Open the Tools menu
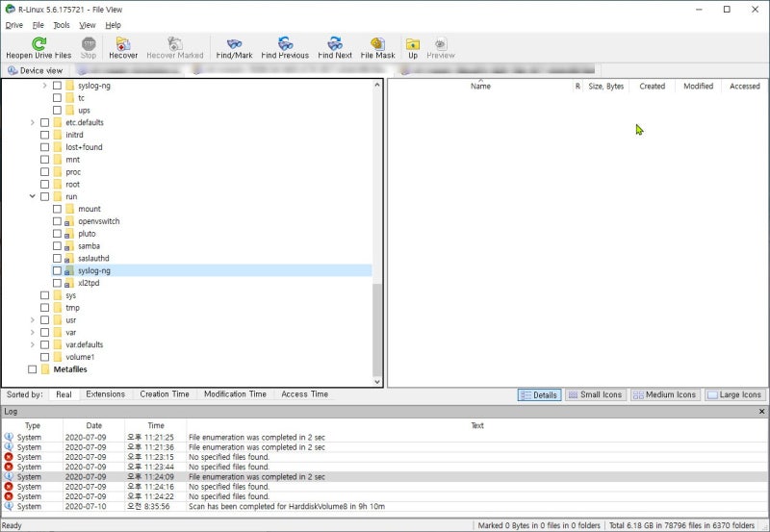This screenshot has height=532, width=770. pyautogui.click(x=62, y=25)
